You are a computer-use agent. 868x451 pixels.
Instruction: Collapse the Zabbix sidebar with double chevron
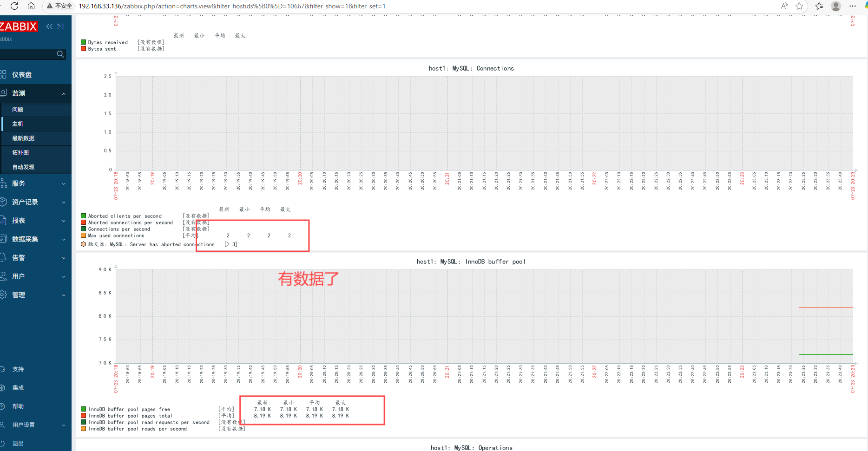49,26
